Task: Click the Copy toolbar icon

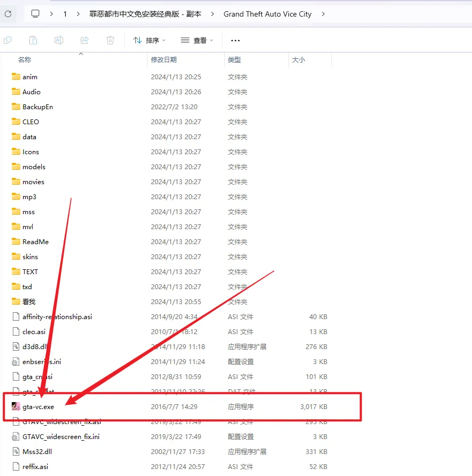Action: [x=7, y=40]
